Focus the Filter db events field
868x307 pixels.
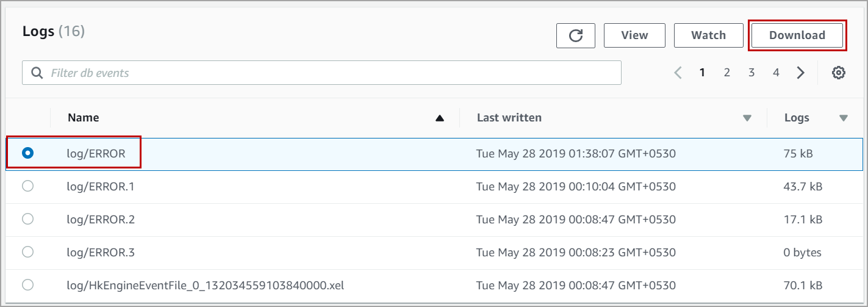tap(329, 73)
